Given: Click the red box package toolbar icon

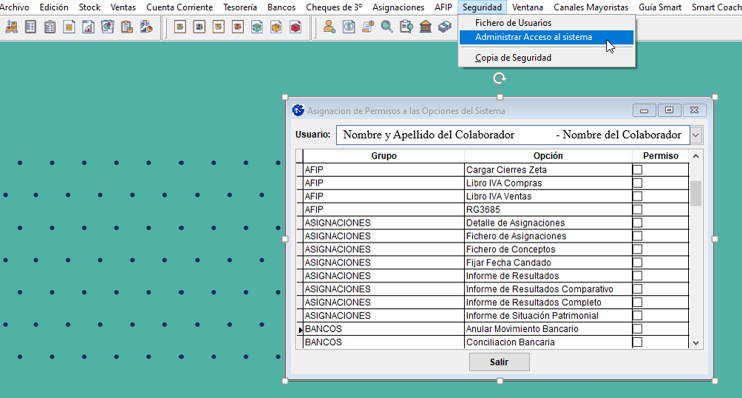Looking at the screenshot, I should click(296, 27).
